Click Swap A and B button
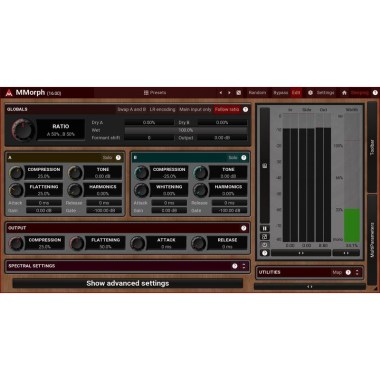 coord(132,109)
